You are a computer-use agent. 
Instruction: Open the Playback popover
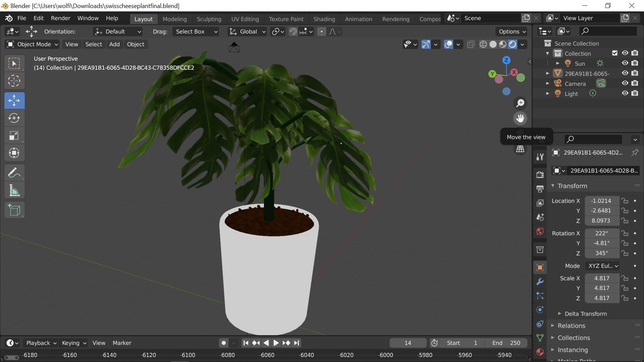[x=41, y=343]
